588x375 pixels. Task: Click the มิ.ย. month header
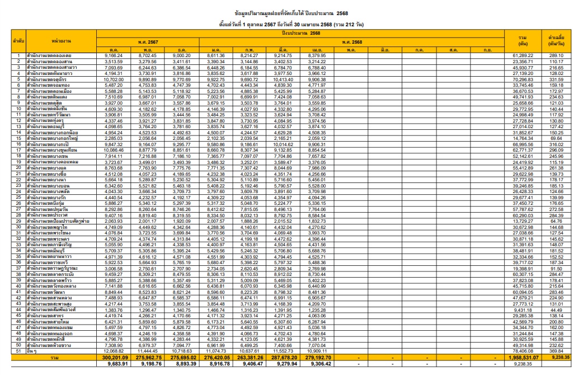coord(385,49)
